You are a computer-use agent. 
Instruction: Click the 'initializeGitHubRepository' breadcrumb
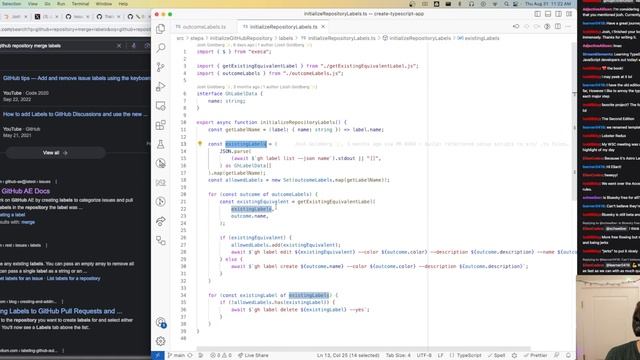click(x=241, y=38)
